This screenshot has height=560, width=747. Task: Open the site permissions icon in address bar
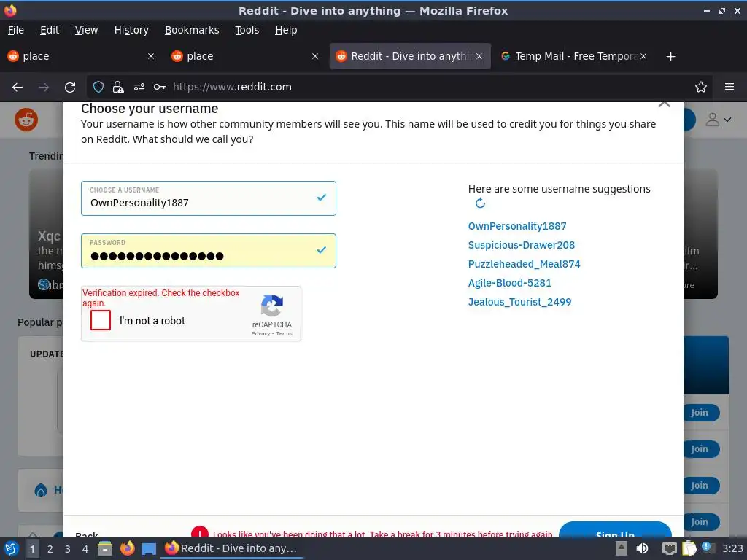[139, 87]
